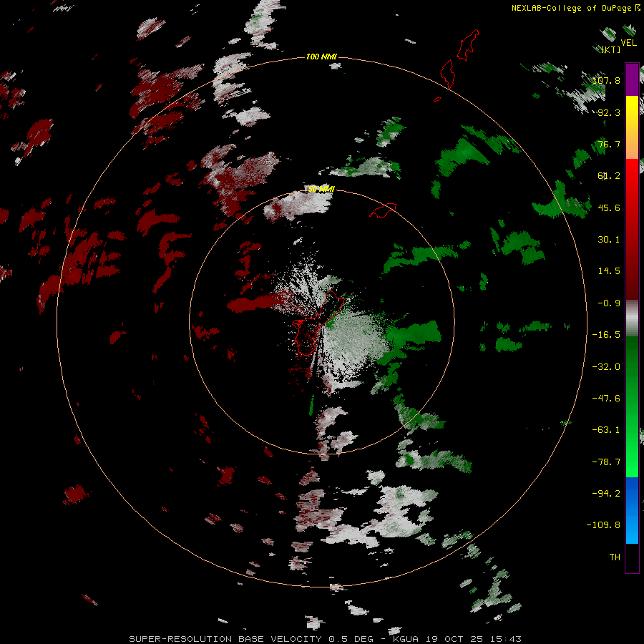Click the small red island outline below Tinian
The height and width of the screenshot is (644, 644).
pos(437,99)
